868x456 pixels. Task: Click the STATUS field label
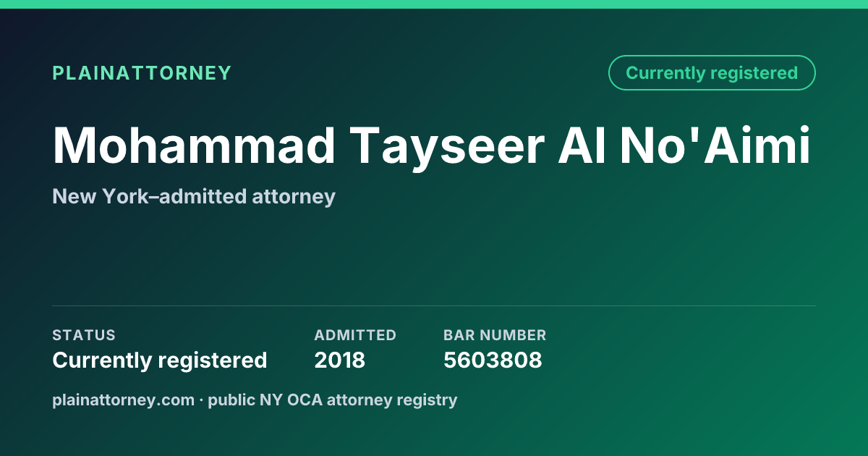[84, 335]
